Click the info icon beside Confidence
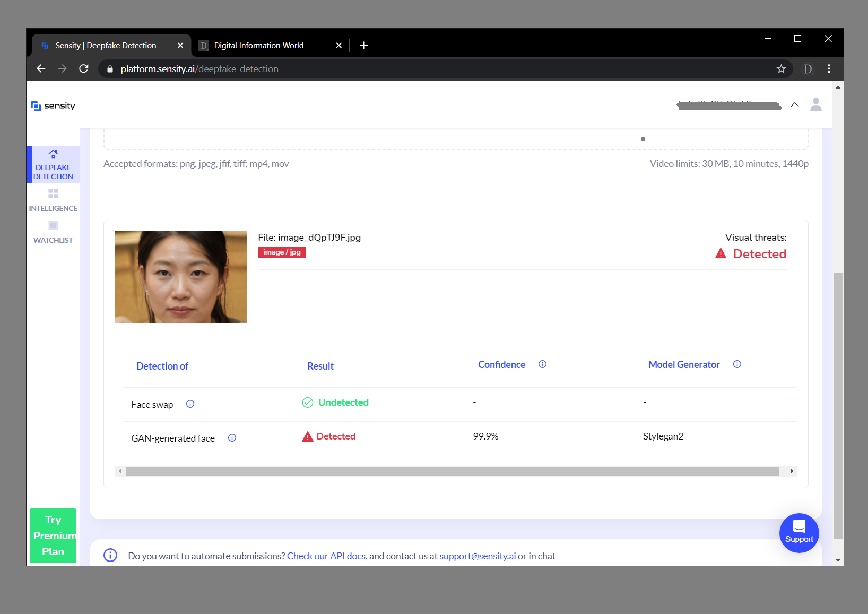868x614 pixels. 542,364
